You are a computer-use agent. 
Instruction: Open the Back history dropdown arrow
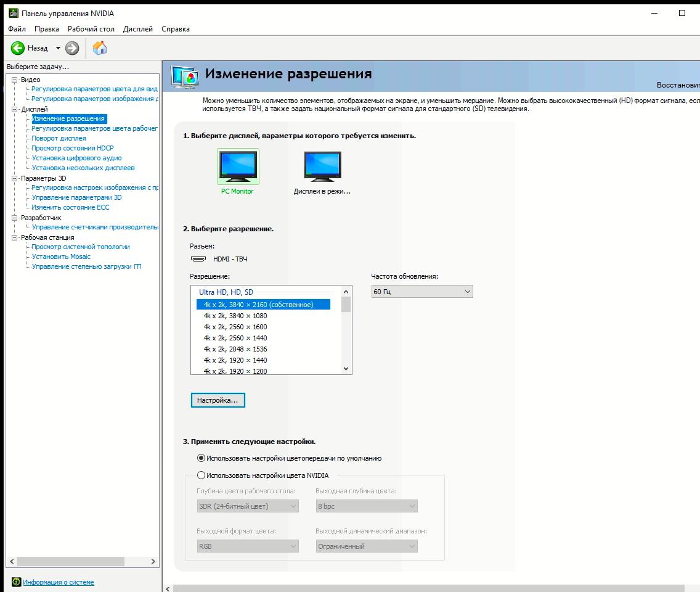pyautogui.click(x=58, y=48)
